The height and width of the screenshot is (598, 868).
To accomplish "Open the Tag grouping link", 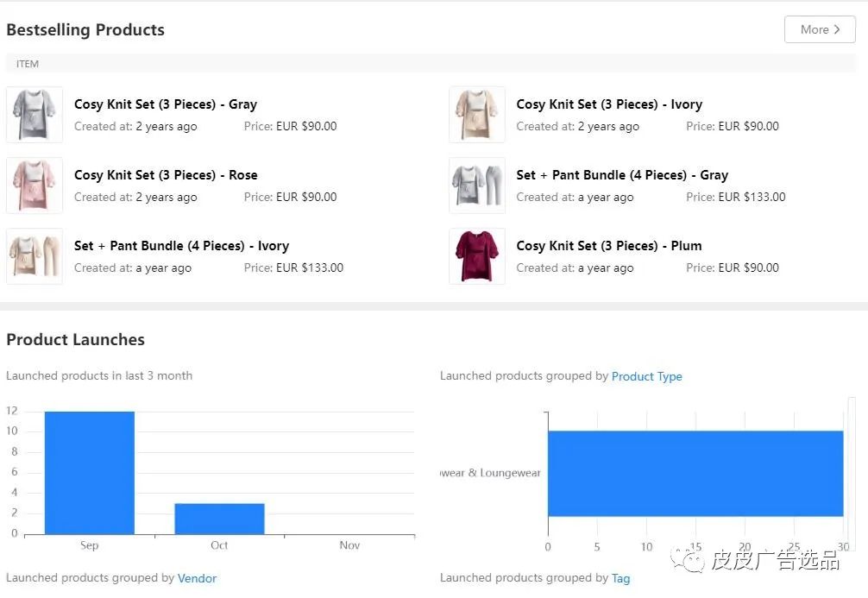I will click(x=620, y=578).
